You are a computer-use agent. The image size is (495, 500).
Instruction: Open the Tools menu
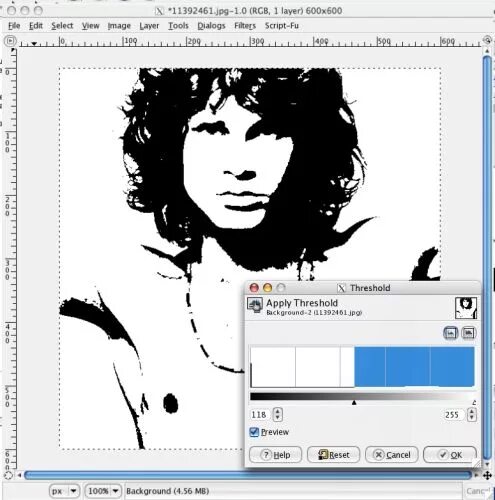pyautogui.click(x=178, y=26)
